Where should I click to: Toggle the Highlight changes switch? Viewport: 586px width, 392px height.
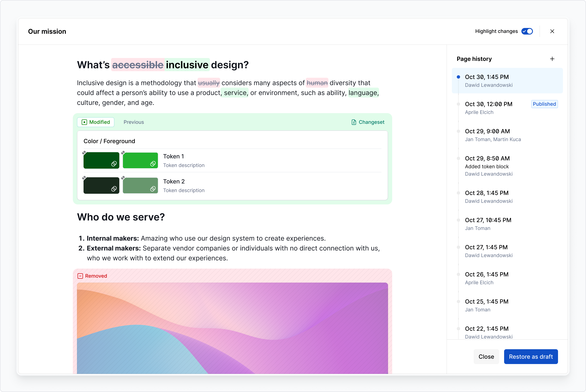click(527, 31)
